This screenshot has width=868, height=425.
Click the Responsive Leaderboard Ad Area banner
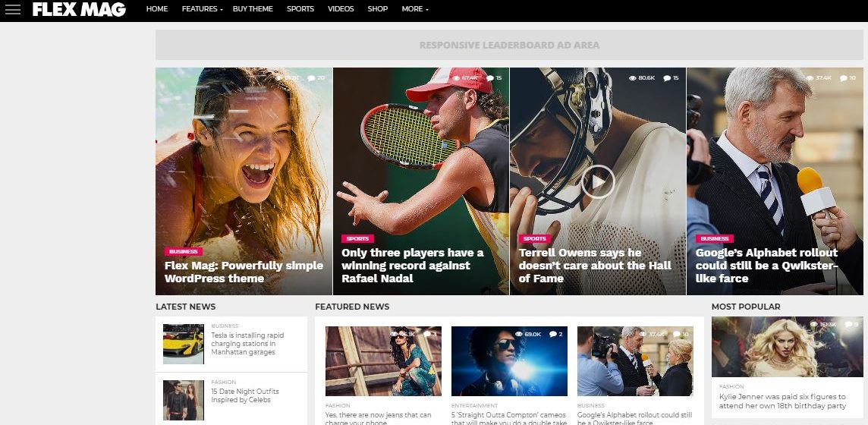coord(508,45)
